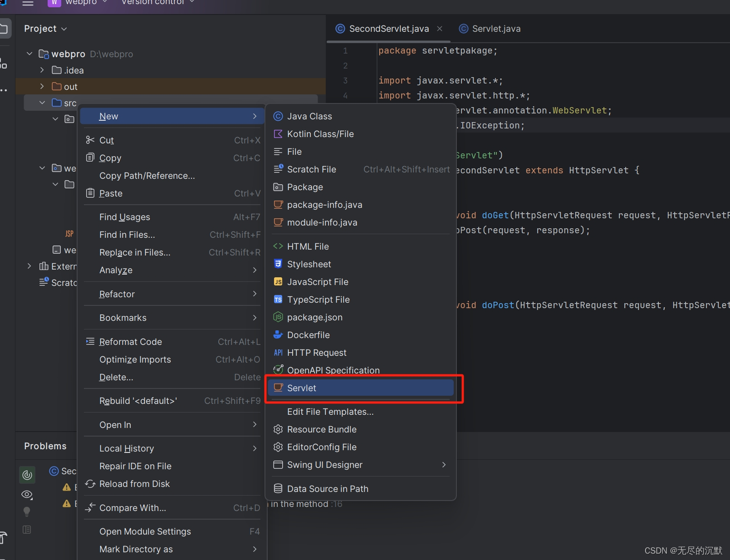Click the Copy clipboard icon

coord(90,157)
